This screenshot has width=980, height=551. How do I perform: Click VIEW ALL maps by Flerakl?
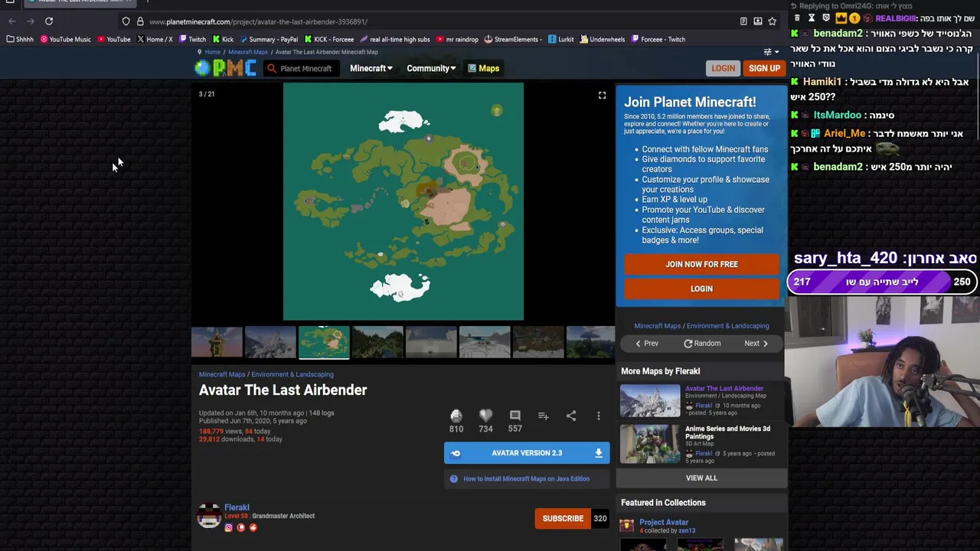coord(701,478)
